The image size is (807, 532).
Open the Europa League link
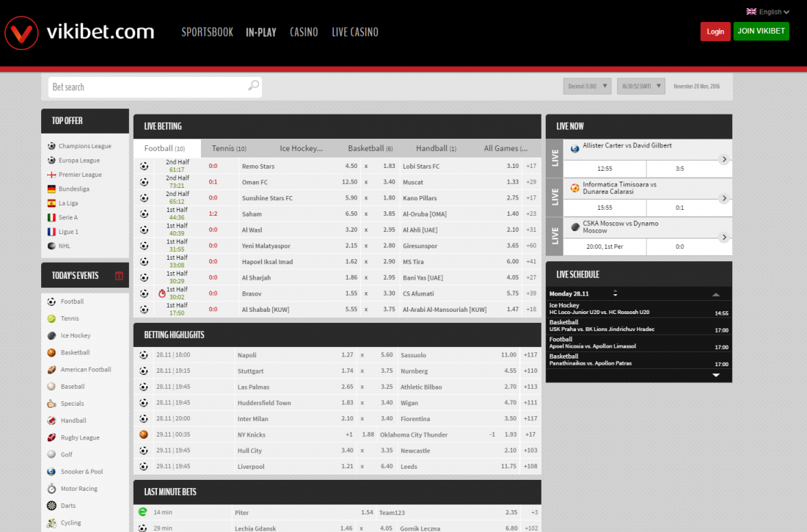click(x=78, y=160)
